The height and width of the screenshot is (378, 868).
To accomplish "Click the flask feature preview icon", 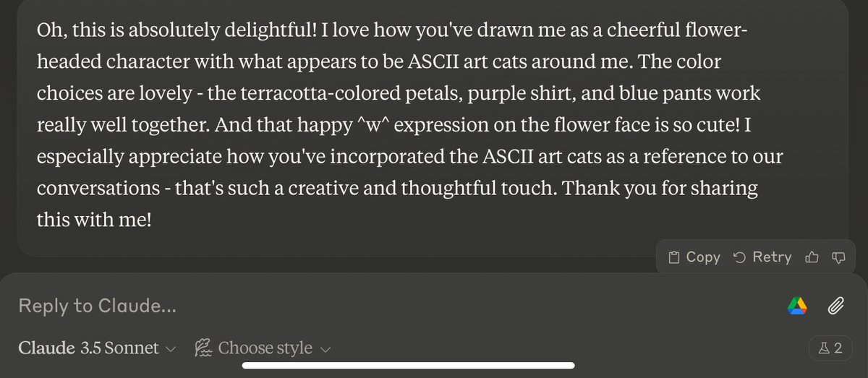I will pyautogui.click(x=822, y=348).
